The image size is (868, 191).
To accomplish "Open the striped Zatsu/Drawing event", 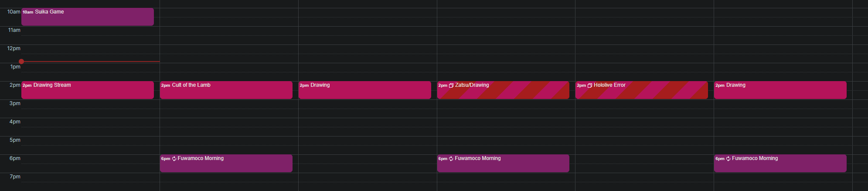I will pos(503,90).
